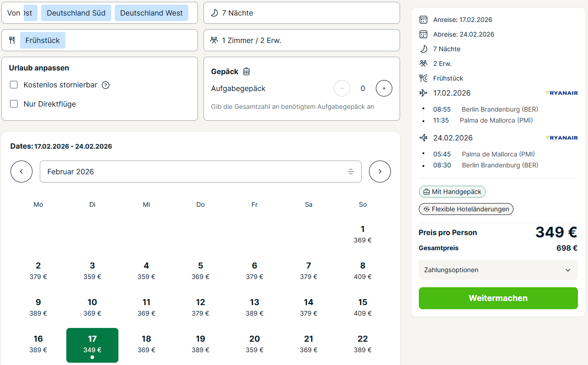The image size is (588, 365).
Task: Click the cutlery icon in meal field
Action: (x=12, y=40)
